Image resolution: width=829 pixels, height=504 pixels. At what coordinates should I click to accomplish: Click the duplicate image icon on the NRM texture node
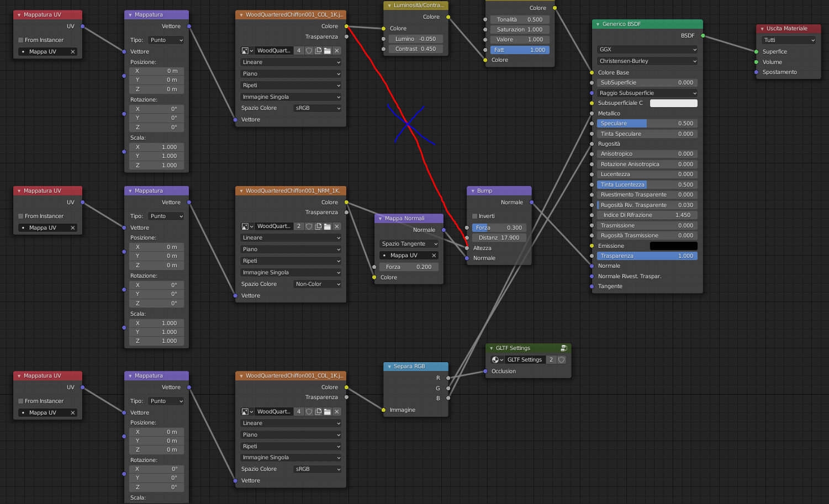coord(318,226)
